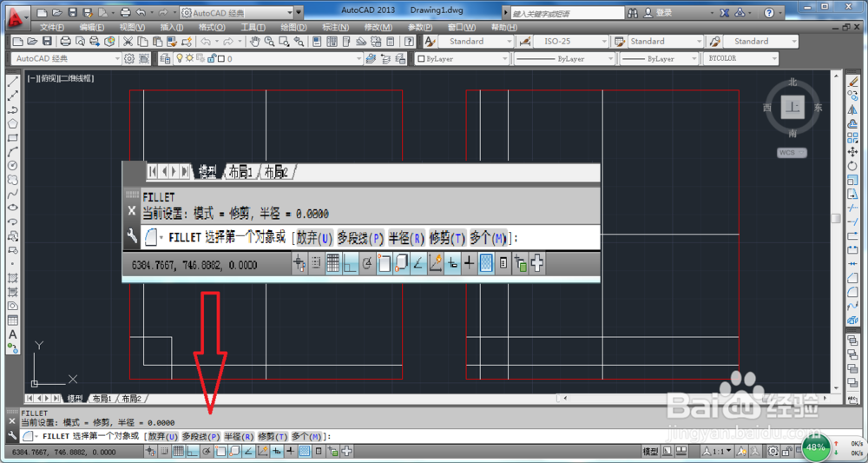Image resolution: width=868 pixels, height=463 pixels.
Task: Click the ViewCube 上 top face
Action: pos(792,106)
